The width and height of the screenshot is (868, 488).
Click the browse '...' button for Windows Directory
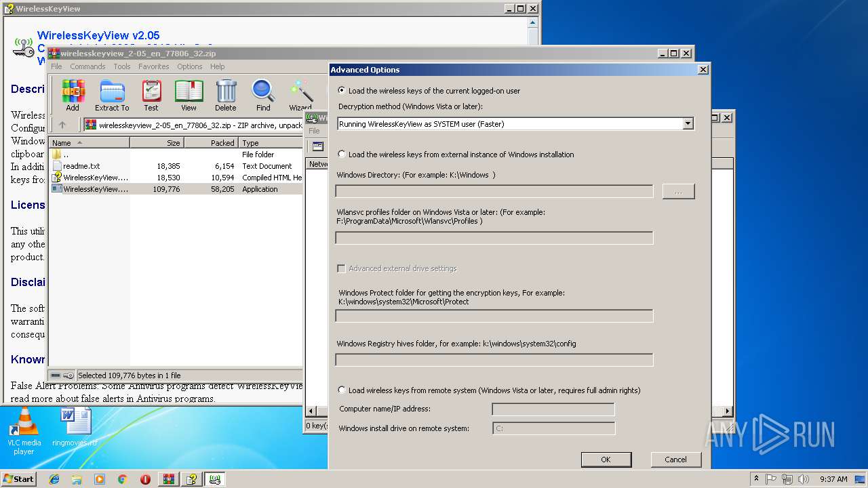pyautogui.click(x=678, y=192)
